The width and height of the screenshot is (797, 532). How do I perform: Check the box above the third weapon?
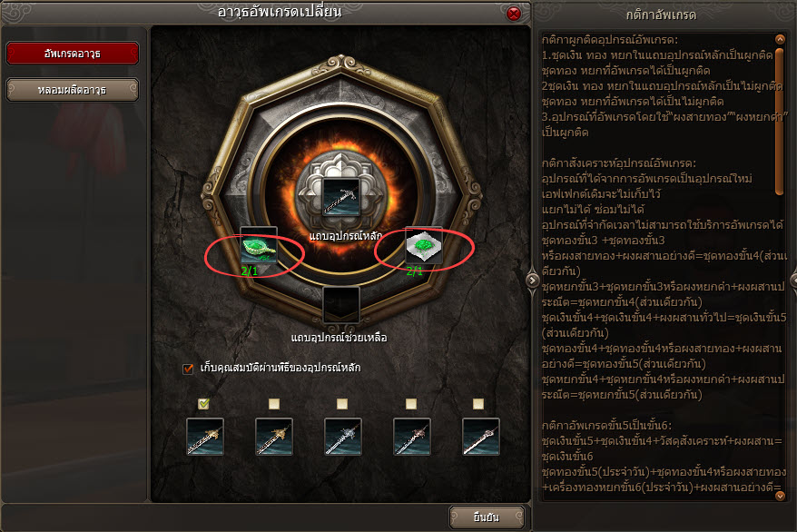pyautogui.click(x=342, y=404)
